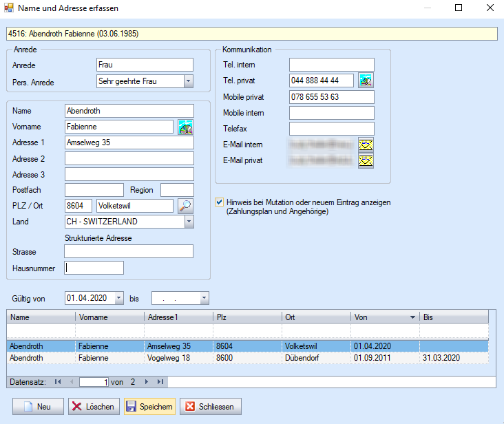Click into the Strasse input field
Image resolution: width=504 pixels, height=424 pixels.
[x=129, y=252]
